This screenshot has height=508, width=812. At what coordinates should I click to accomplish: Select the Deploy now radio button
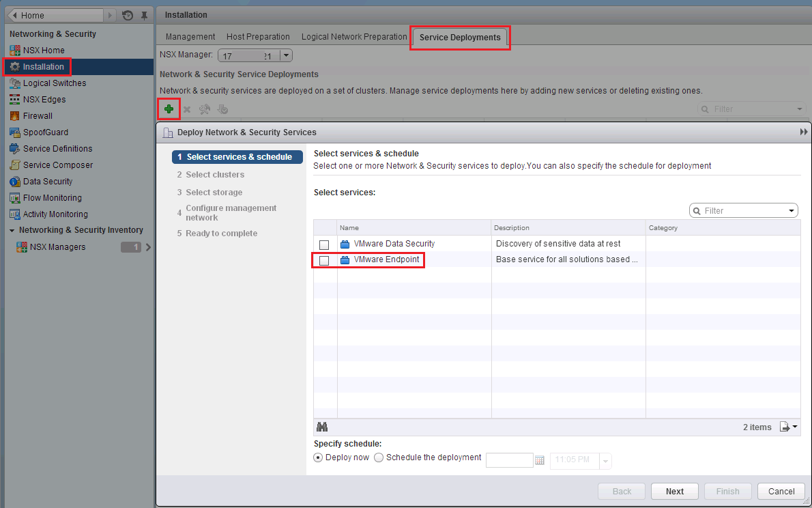[319, 457]
